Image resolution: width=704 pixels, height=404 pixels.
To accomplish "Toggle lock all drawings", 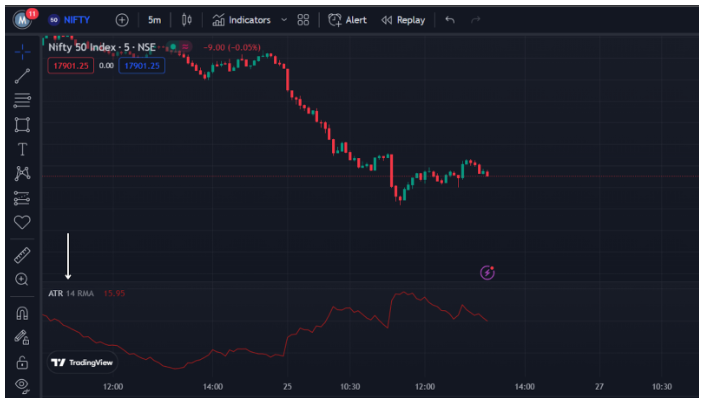I will (x=22, y=361).
